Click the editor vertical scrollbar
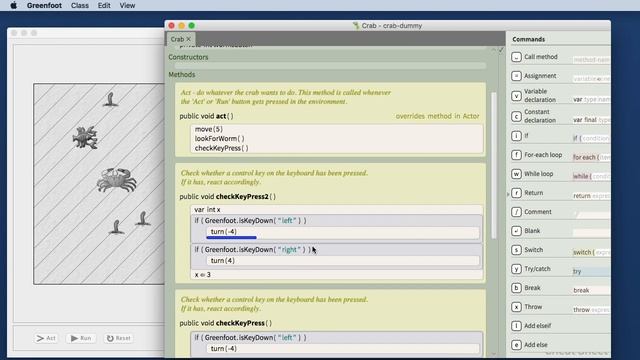Image resolution: width=640 pixels, height=360 pixels. click(x=494, y=165)
